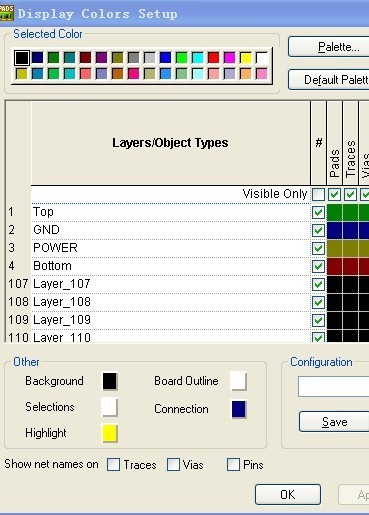
Task: Enable net names on Pins
Action: pyautogui.click(x=233, y=465)
